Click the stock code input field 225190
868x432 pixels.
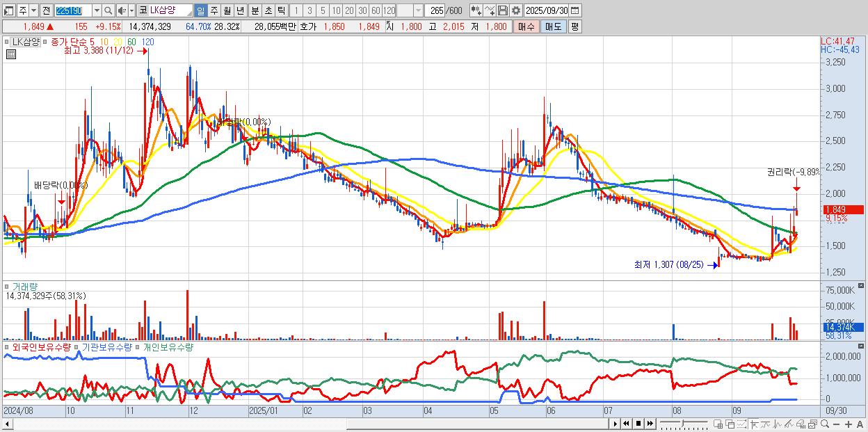(72, 10)
